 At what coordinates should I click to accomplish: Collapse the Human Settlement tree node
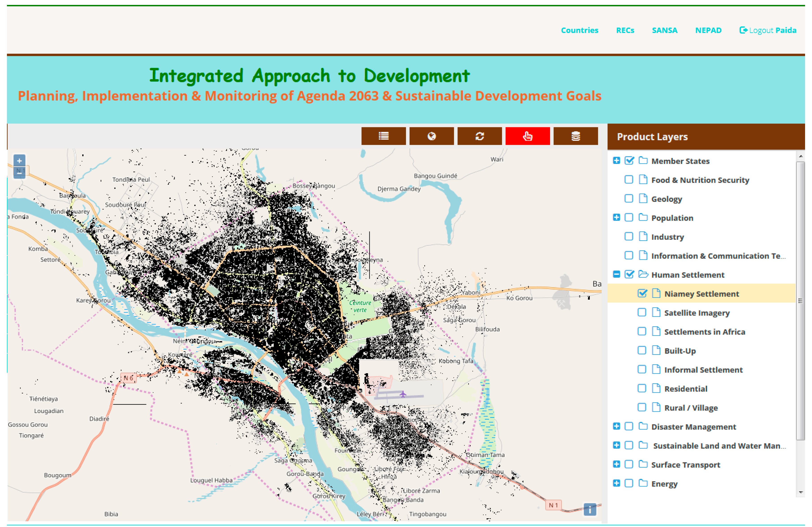(616, 274)
